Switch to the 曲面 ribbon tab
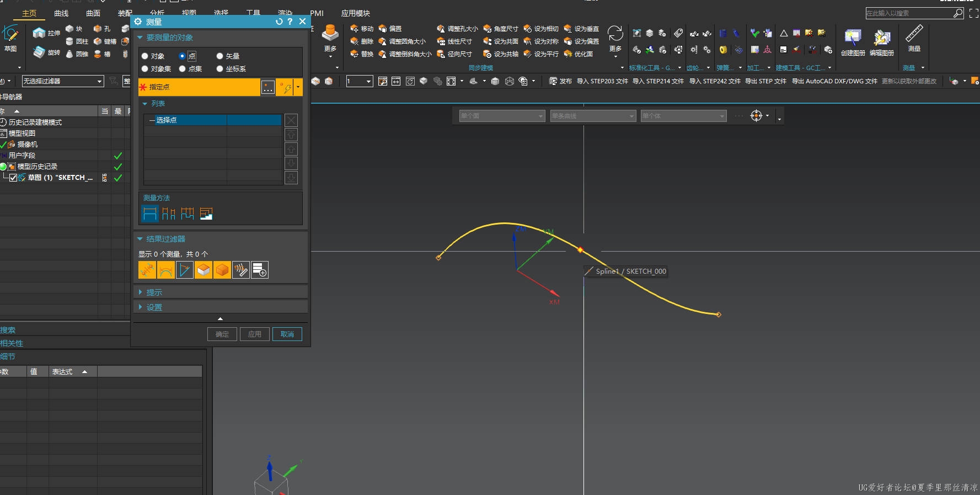Viewport: 980px width, 495px height. pyautogui.click(x=93, y=13)
